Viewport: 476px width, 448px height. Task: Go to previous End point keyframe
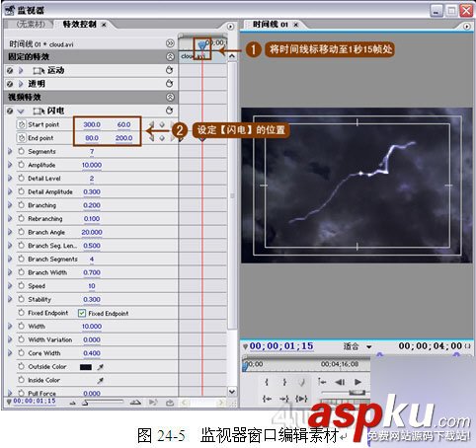coord(152,138)
